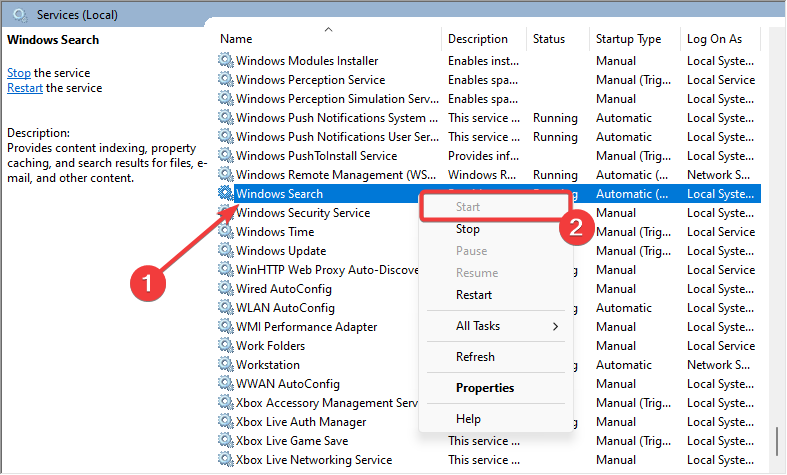Click the services list vertical scrollbar thumb

(x=777, y=441)
